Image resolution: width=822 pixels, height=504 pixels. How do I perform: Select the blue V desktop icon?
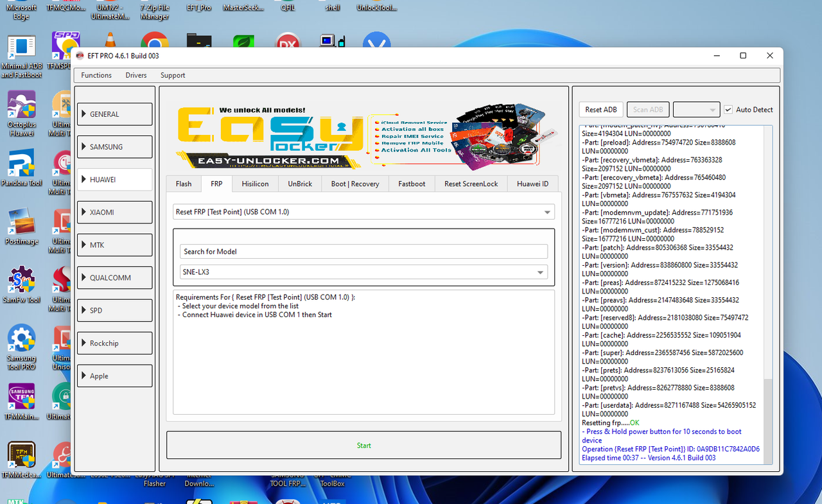[377, 41]
